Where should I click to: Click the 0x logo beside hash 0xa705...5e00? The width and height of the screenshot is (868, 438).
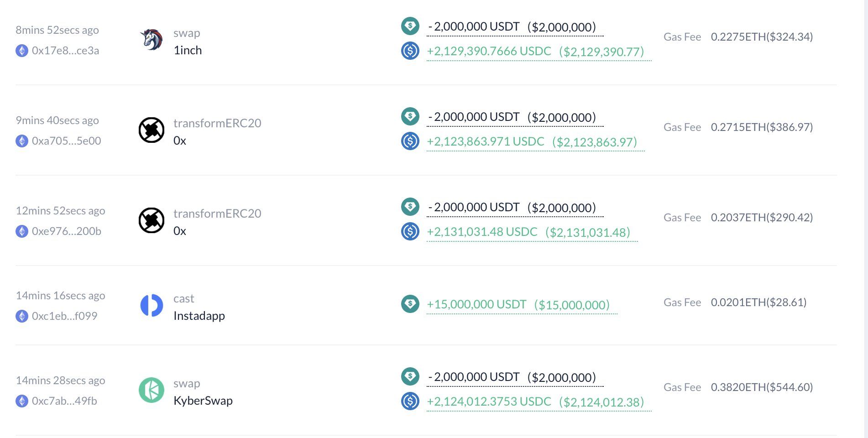click(152, 130)
